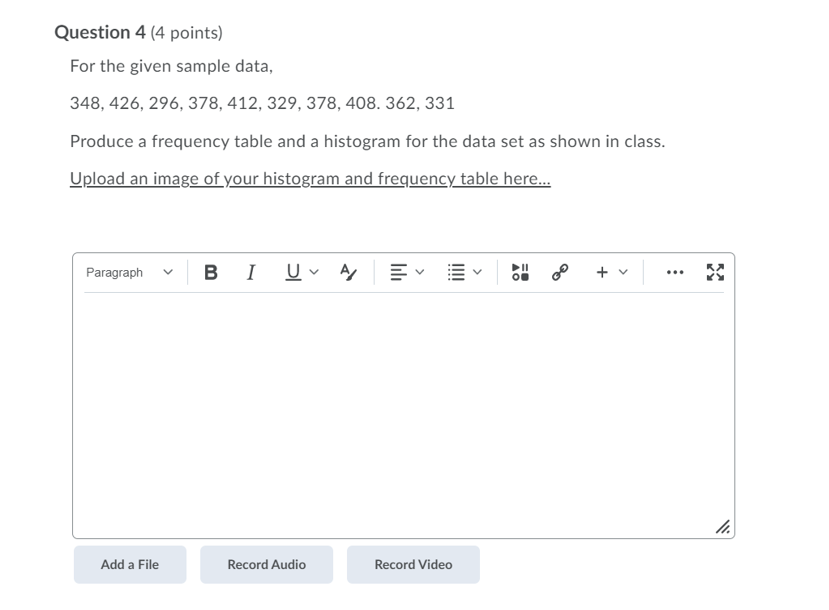Expand the Paragraph style dropdown
829x610 pixels.
(130, 271)
